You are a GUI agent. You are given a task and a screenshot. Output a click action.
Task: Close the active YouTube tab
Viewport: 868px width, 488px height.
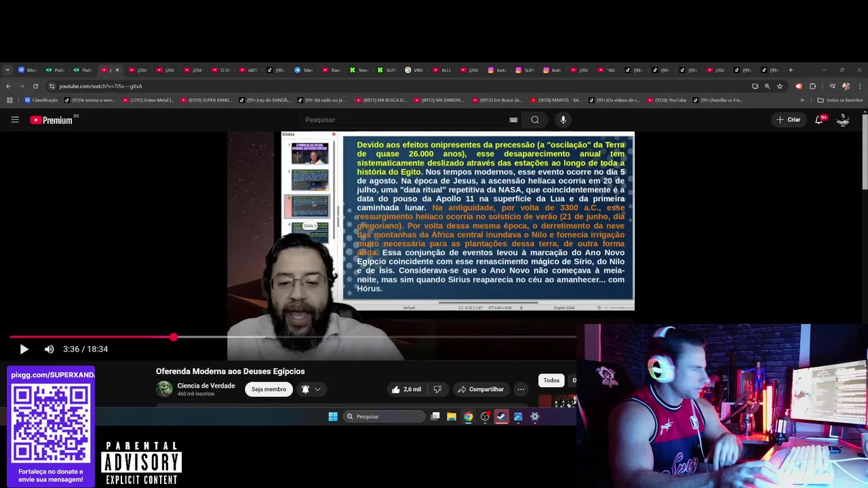pyautogui.click(x=117, y=70)
